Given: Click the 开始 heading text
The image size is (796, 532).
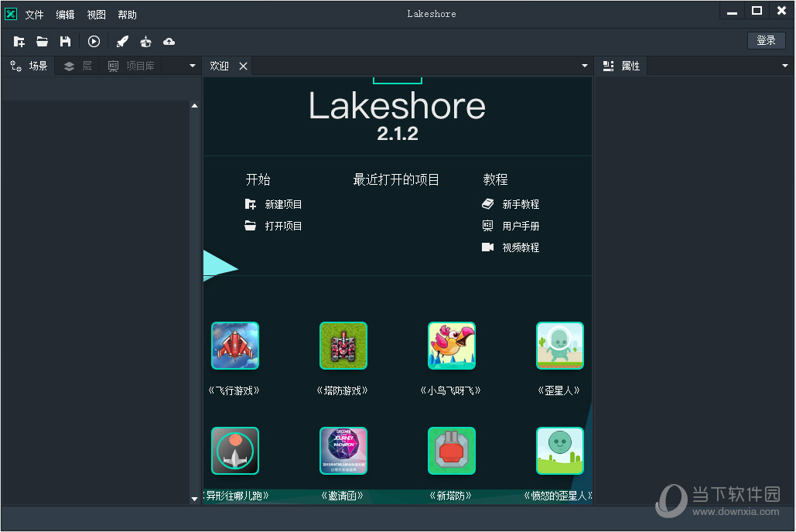Looking at the screenshot, I should [x=258, y=179].
